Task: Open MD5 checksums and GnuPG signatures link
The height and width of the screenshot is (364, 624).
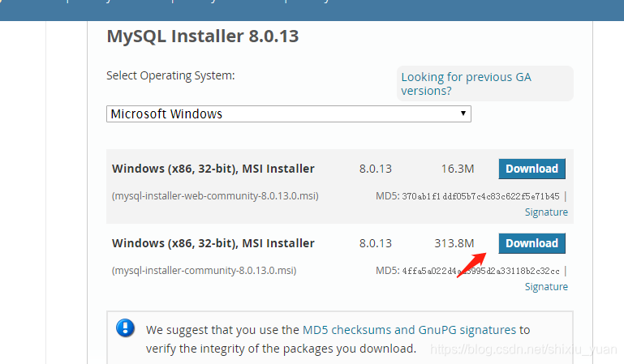Action: coord(409,330)
